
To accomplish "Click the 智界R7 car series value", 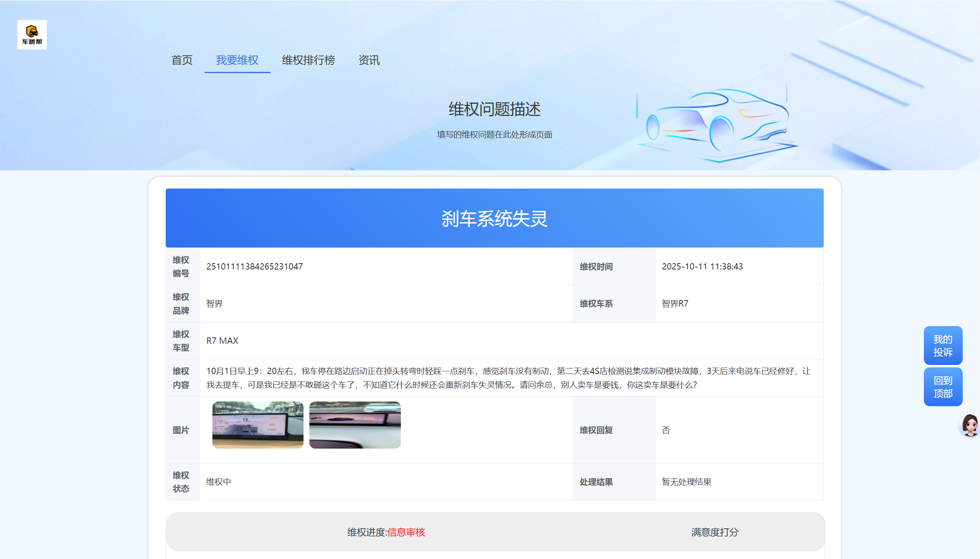I will click(675, 303).
